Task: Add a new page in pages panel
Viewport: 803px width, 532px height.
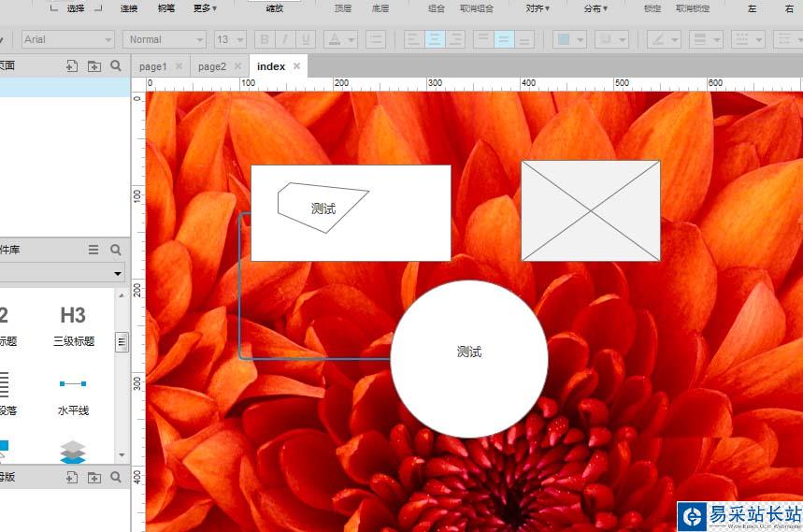Action: [x=72, y=65]
